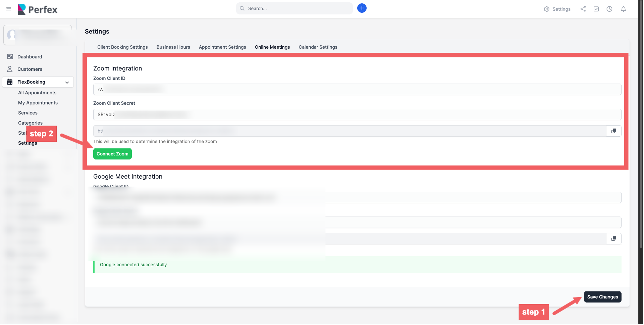Click the search magnifier icon

coord(242,8)
